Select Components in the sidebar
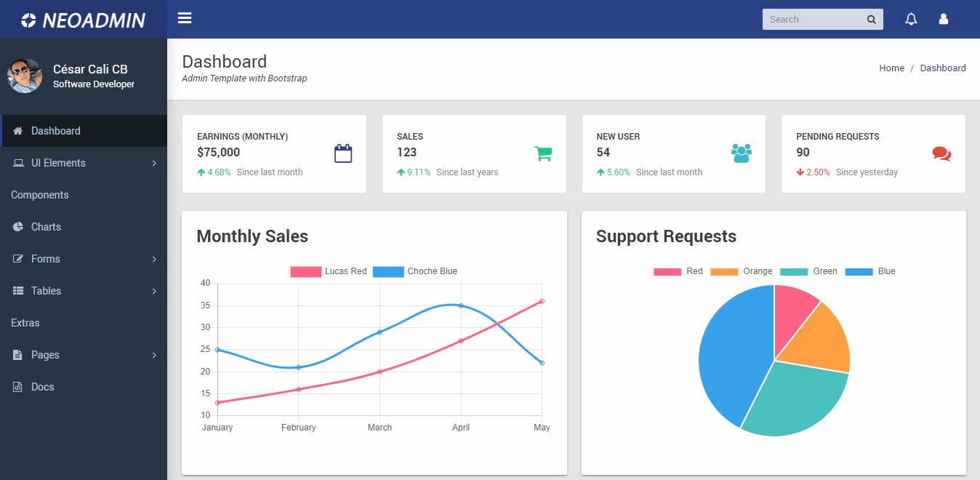Screen dimensions: 980x480 point(40,194)
